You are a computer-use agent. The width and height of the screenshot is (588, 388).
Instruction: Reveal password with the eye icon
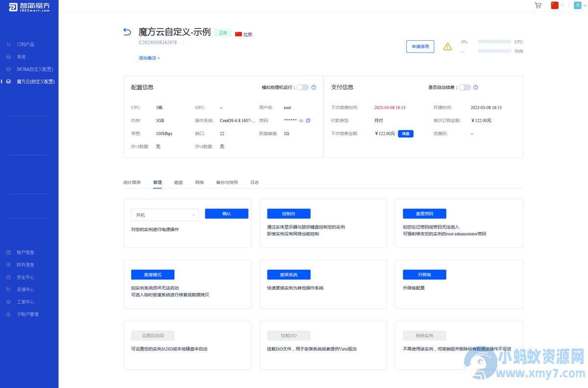(301, 121)
